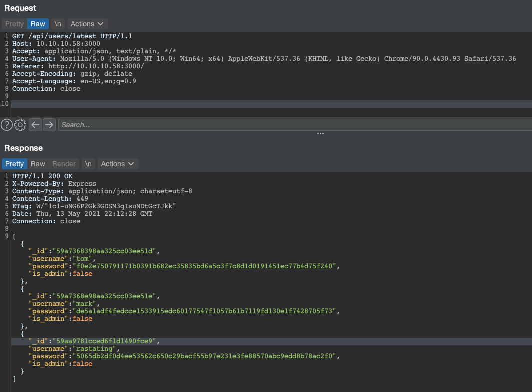This screenshot has width=532, height=392.
Task: Click the ellipsis divider handle between panels
Action: click(x=320, y=133)
